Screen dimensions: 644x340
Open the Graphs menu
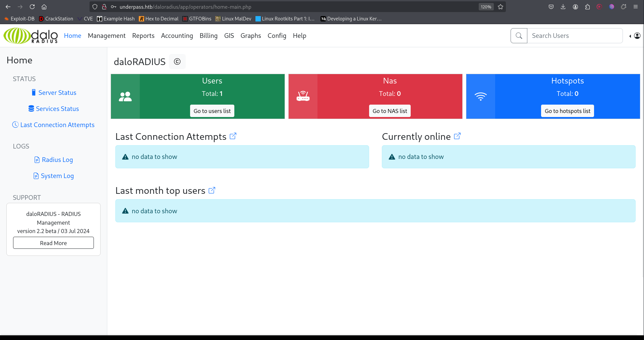coord(251,36)
